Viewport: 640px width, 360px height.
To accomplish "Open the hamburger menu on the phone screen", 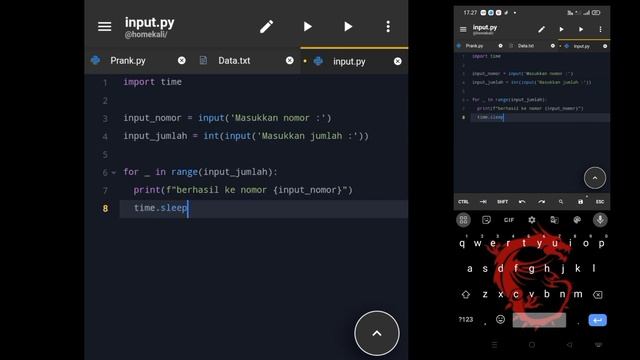I will pos(463,29).
